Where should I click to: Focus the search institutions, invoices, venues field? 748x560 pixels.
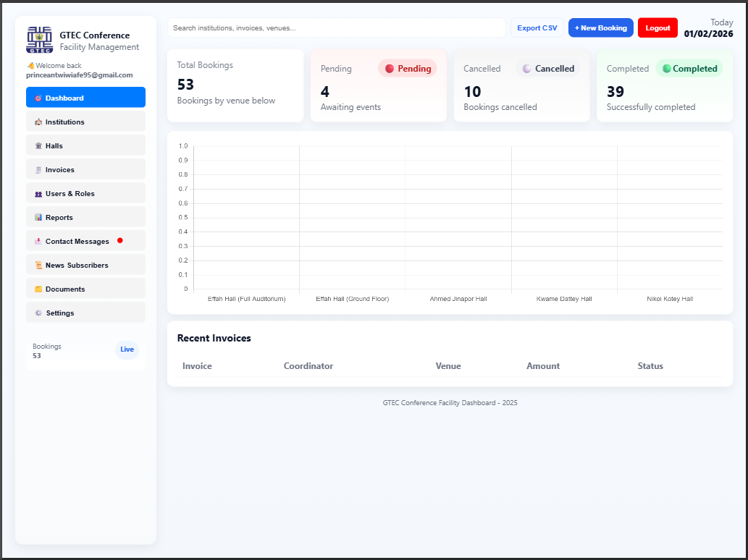[336, 28]
